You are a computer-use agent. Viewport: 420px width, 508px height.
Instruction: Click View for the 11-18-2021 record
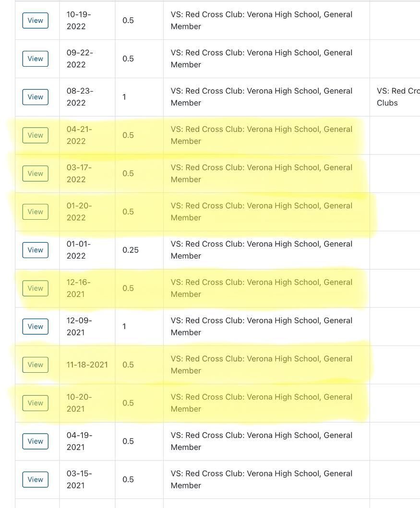[36, 365]
